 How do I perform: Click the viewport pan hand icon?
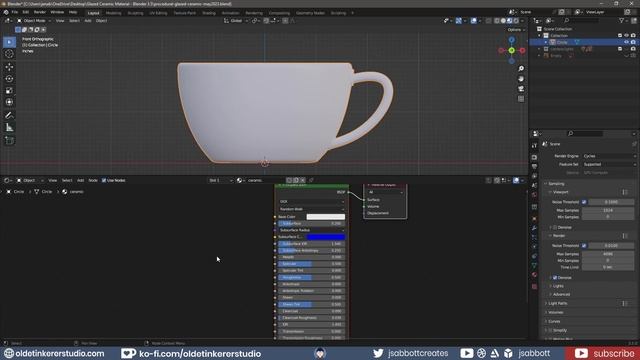521,79
